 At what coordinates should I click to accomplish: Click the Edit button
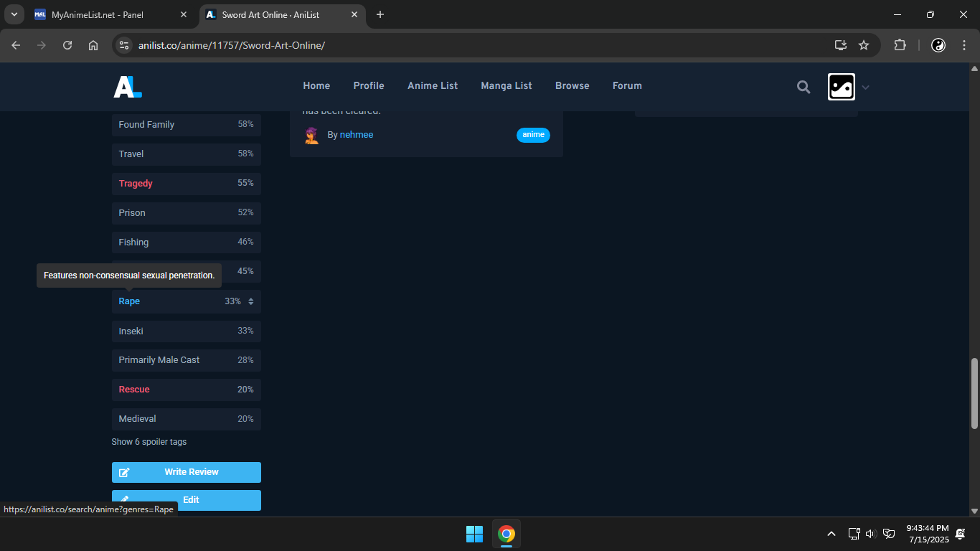tap(187, 500)
